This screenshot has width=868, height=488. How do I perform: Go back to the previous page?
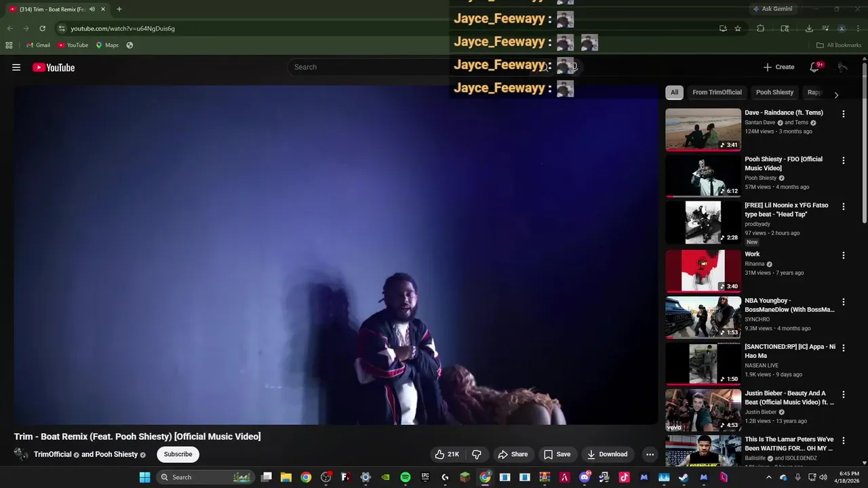point(9,28)
